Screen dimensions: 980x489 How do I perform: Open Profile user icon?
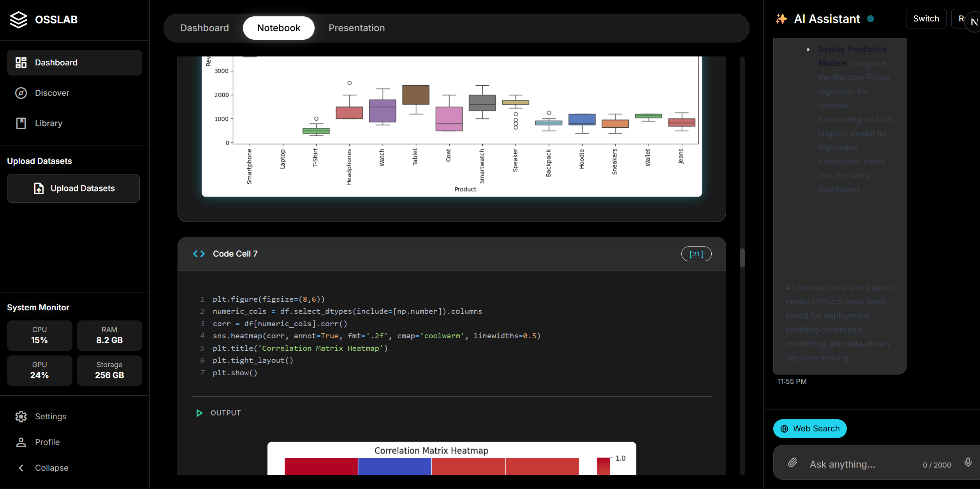(21, 442)
